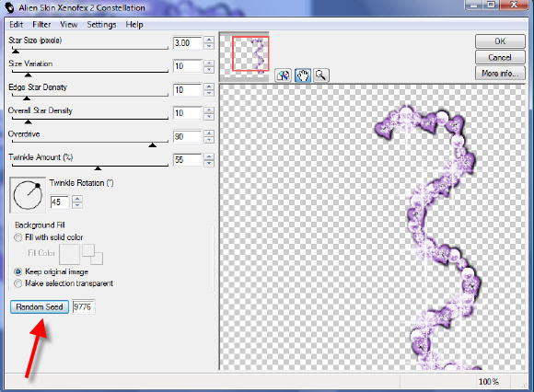
Task: Increase Star Size with up stepper
Action: (209, 40)
